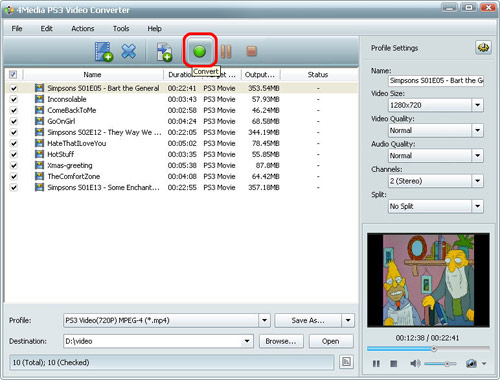Sort by the Output size column header
500x380 pixels.
click(260, 75)
